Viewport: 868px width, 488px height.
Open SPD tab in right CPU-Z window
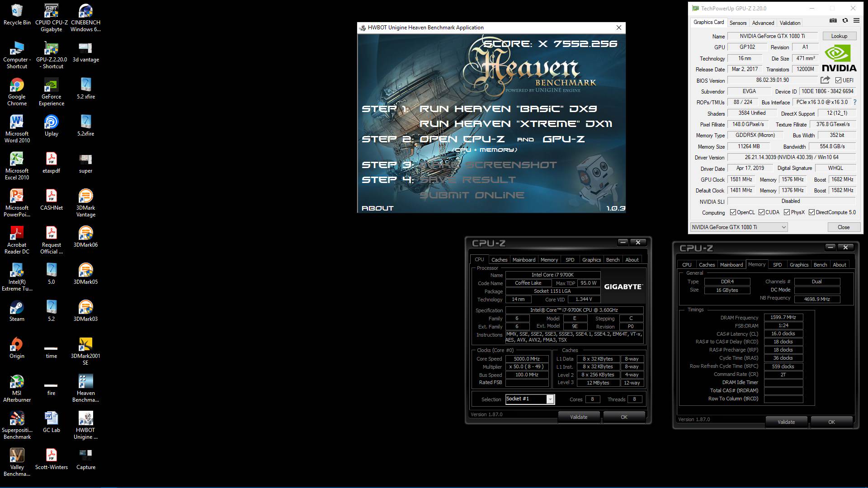pos(777,265)
